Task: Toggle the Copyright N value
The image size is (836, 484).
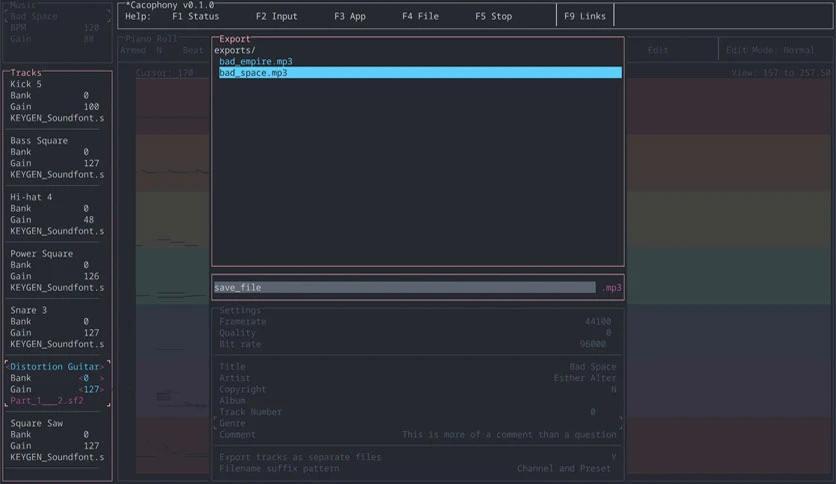Action: [x=614, y=389]
